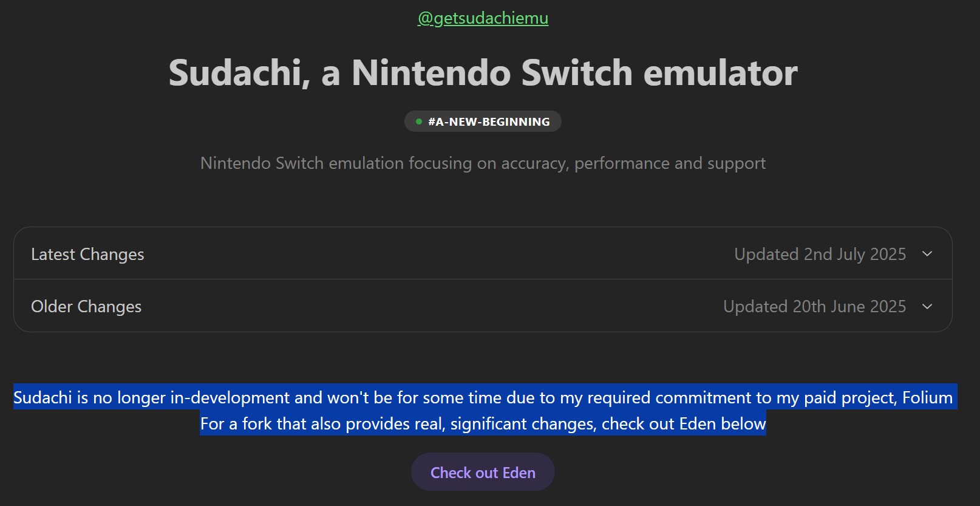Toggle the Latest Changes disclosure arrow
This screenshot has width=980, height=506.
click(927, 254)
